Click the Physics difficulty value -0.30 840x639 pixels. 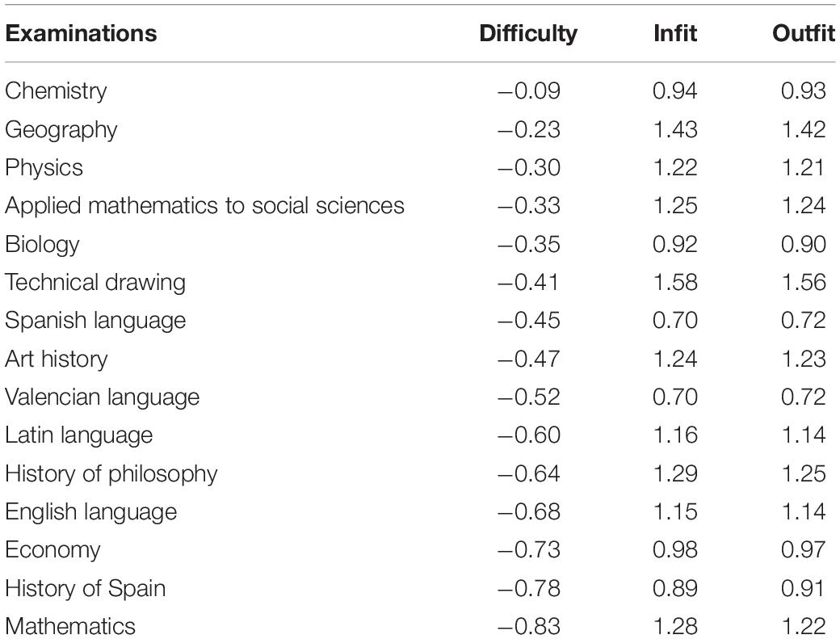point(529,168)
